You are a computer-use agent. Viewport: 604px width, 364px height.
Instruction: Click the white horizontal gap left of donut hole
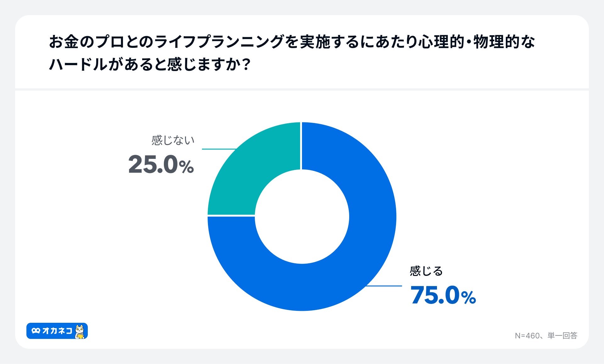pyautogui.click(x=231, y=216)
